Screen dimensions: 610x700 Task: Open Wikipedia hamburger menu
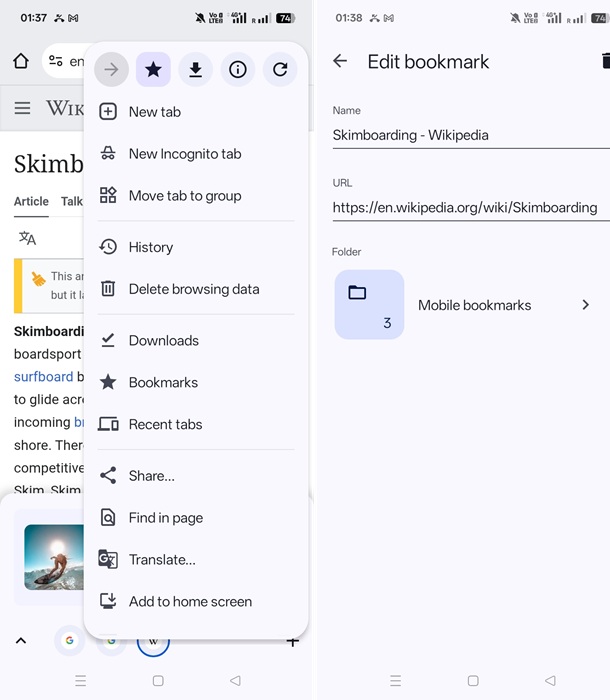(x=22, y=108)
